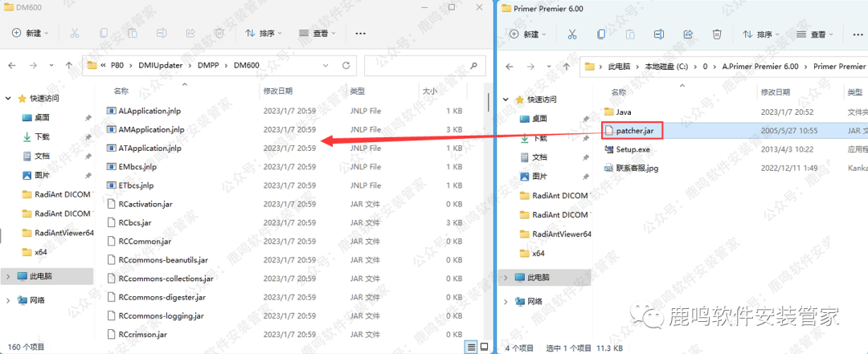
Task: Select Setup.exe in Primer Premier window
Action: tap(633, 149)
